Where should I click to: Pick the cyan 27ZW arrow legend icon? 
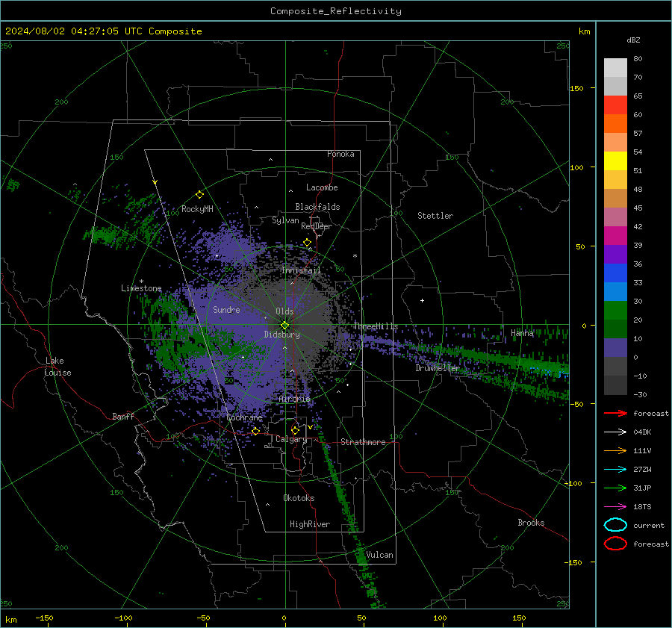[x=615, y=470]
